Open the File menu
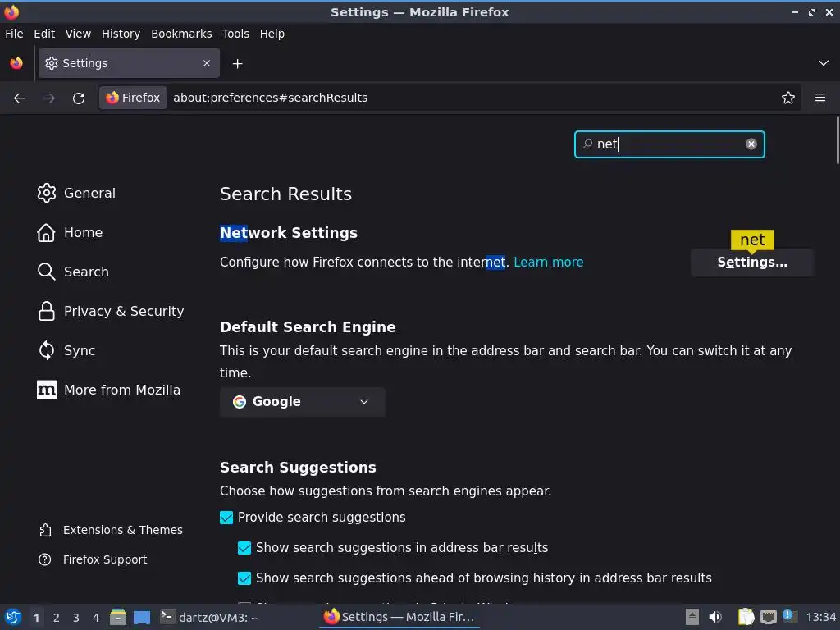The height and width of the screenshot is (630, 840). click(x=14, y=34)
